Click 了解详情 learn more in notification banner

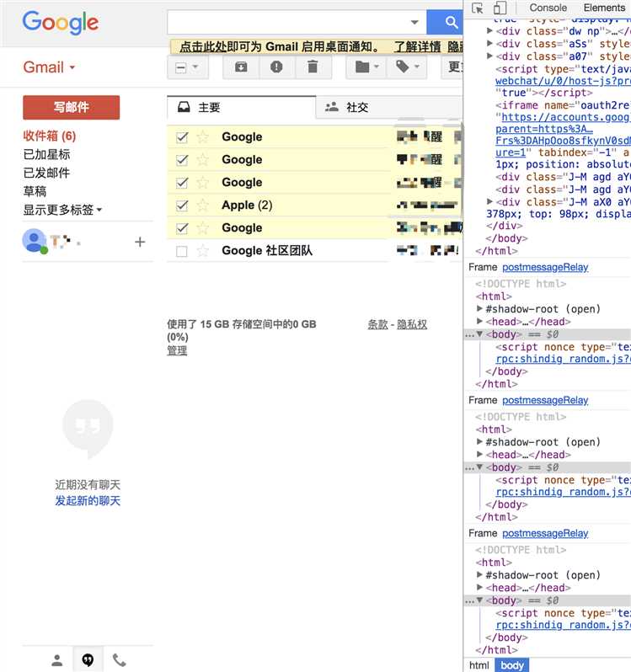coord(418,46)
